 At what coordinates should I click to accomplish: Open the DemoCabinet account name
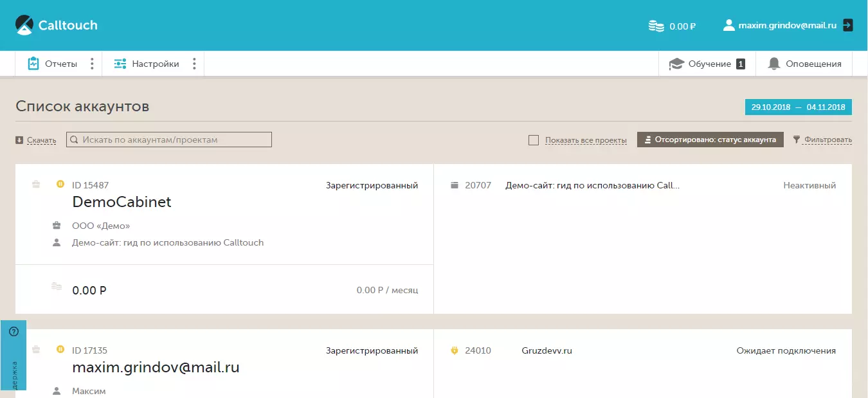(122, 202)
